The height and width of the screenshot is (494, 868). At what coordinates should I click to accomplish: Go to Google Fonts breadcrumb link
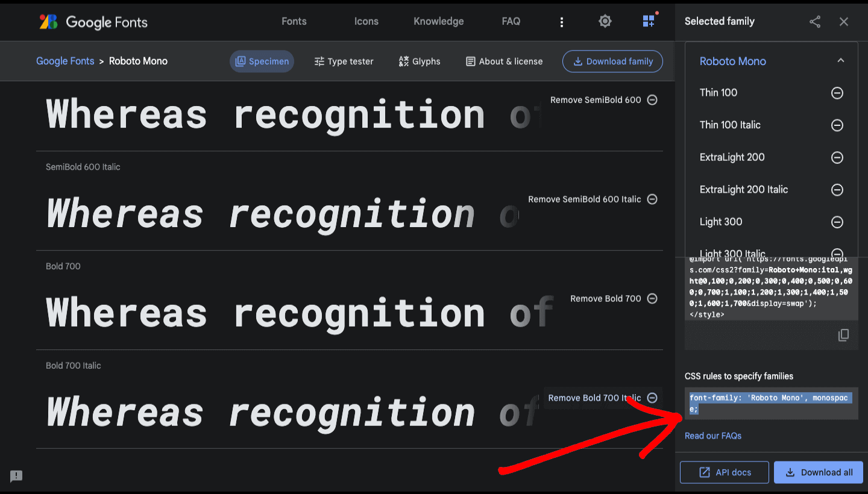[x=65, y=61]
